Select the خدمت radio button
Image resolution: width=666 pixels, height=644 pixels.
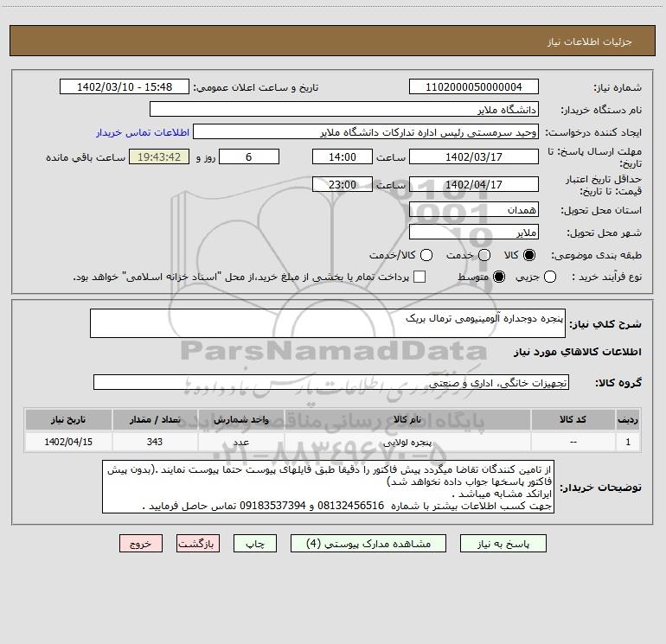(484, 255)
